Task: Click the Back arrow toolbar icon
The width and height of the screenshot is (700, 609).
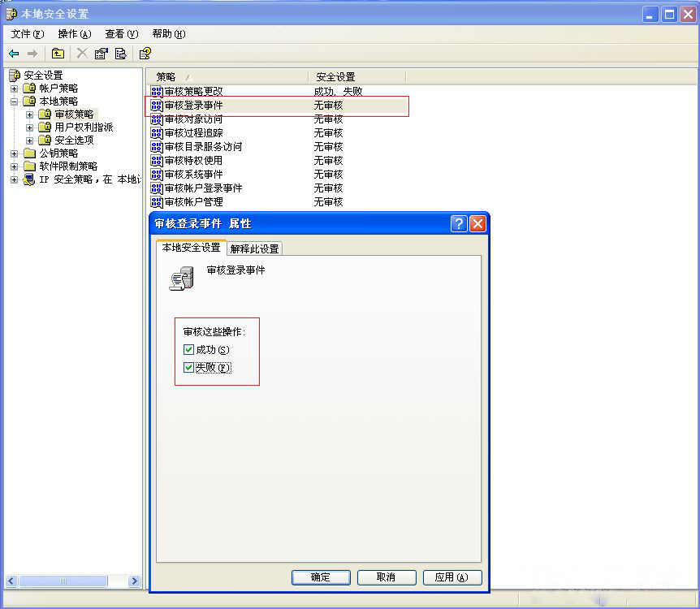Action: [14, 54]
